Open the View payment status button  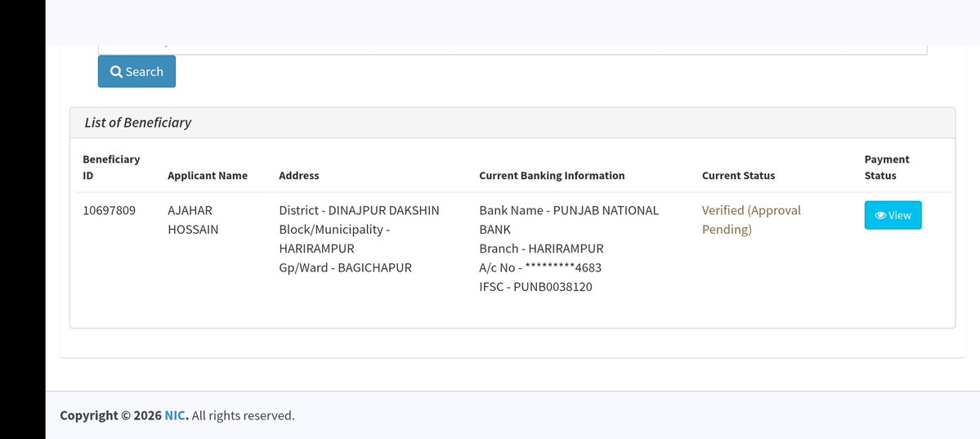[893, 215]
